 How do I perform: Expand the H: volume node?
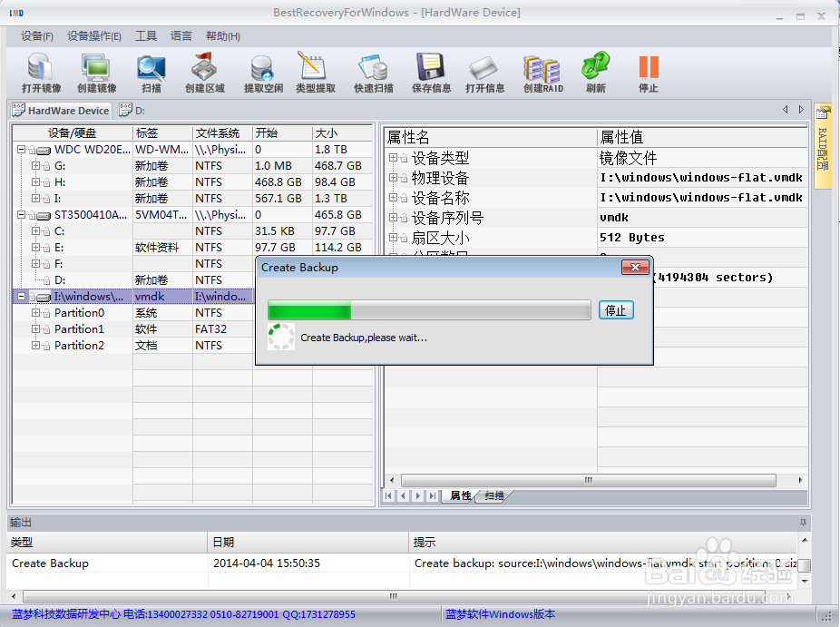coord(35,182)
